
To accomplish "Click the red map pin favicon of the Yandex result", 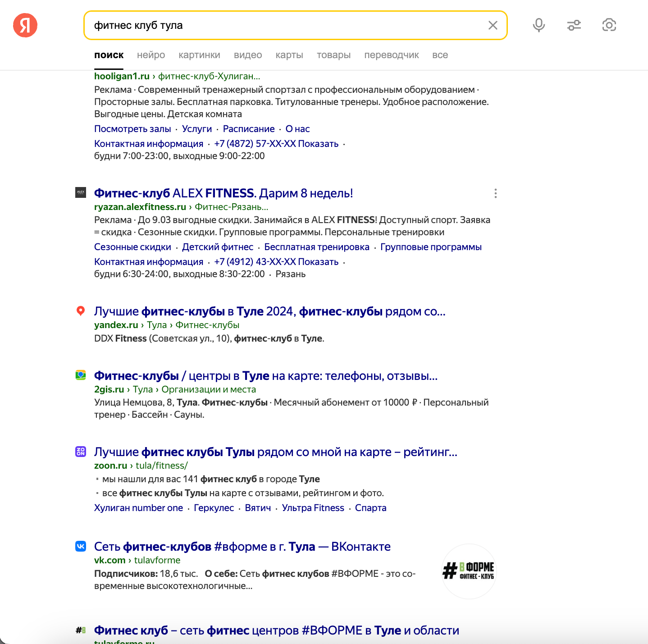I will coord(81,311).
